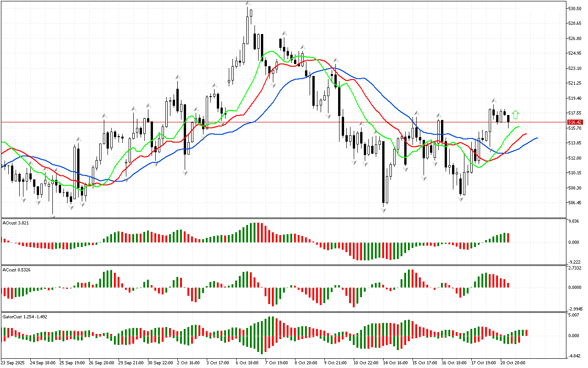This screenshot has width=588, height=368.
Task: Click the 530.50 price scale label
Action: click(575, 9)
